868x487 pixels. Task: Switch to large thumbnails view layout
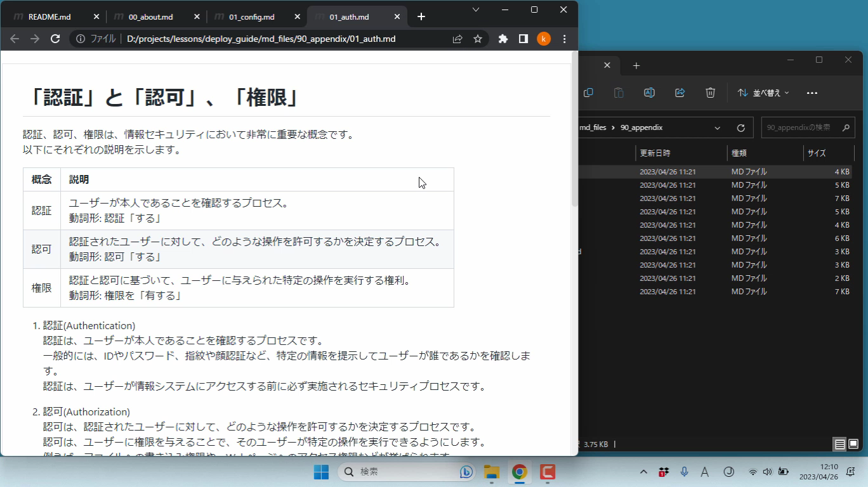[x=853, y=445]
